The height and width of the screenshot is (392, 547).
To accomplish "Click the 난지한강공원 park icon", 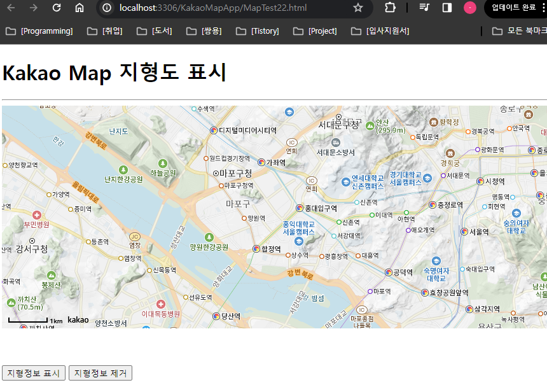I will coord(123,170).
